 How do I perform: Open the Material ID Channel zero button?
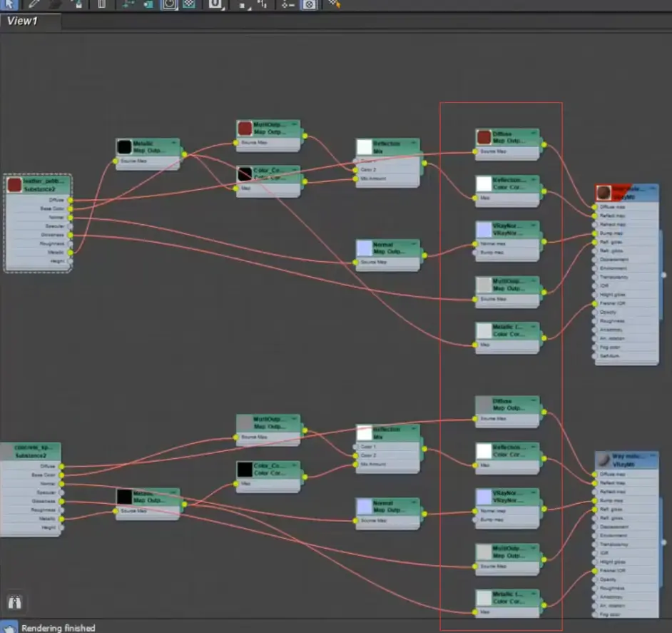215,4
